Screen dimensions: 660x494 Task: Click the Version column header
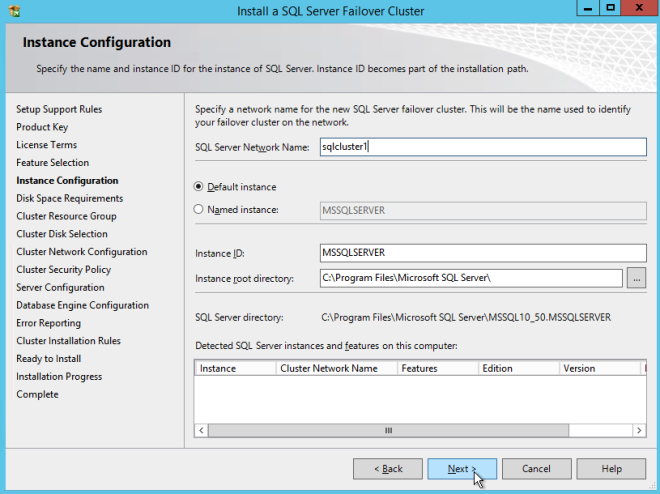(599, 368)
